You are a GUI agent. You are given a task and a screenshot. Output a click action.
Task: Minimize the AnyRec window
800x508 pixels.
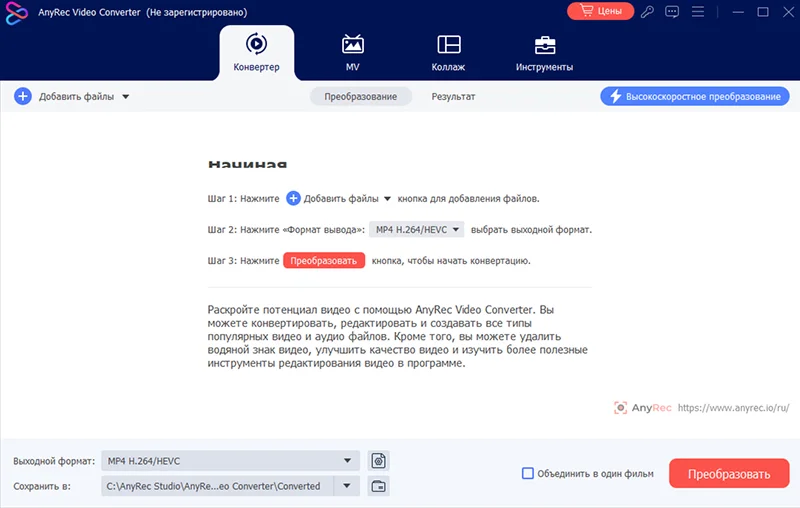click(738, 12)
